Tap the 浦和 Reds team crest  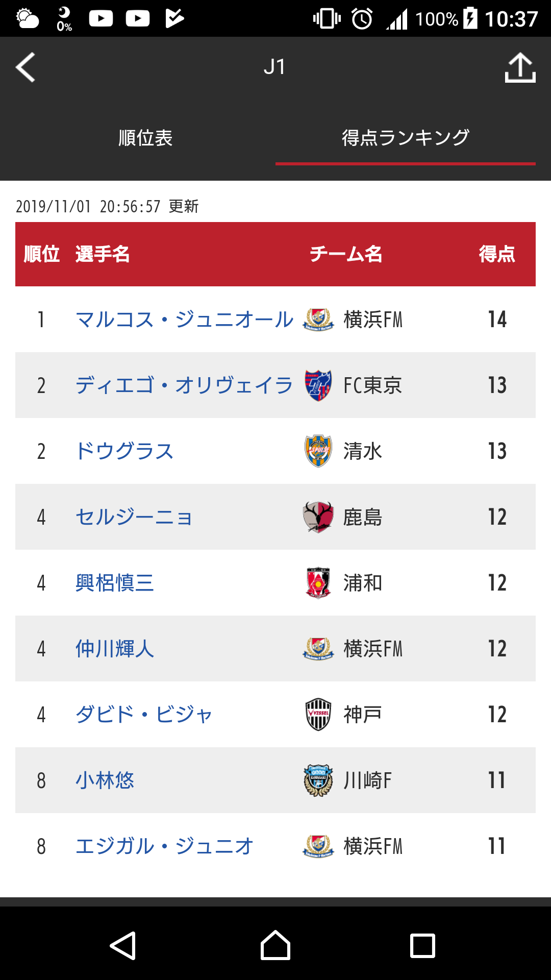click(x=318, y=583)
